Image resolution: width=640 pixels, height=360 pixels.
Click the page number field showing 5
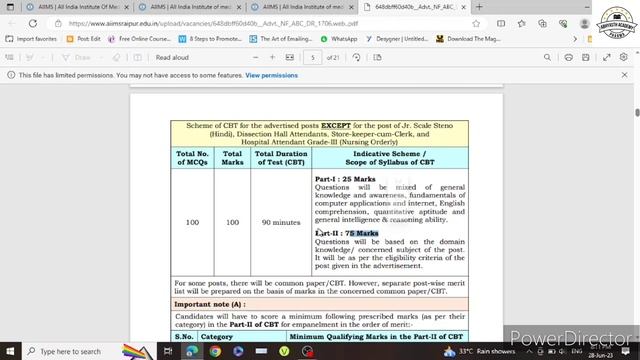click(313, 58)
